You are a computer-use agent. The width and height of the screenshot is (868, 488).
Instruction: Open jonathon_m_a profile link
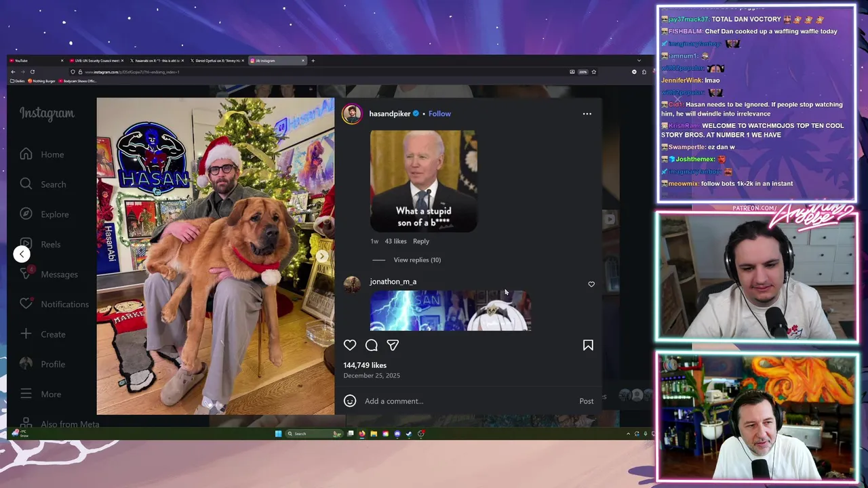pos(393,281)
